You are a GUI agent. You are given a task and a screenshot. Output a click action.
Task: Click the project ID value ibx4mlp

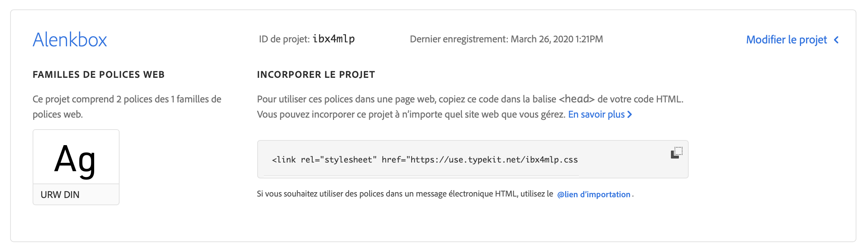[x=334, y=39]
